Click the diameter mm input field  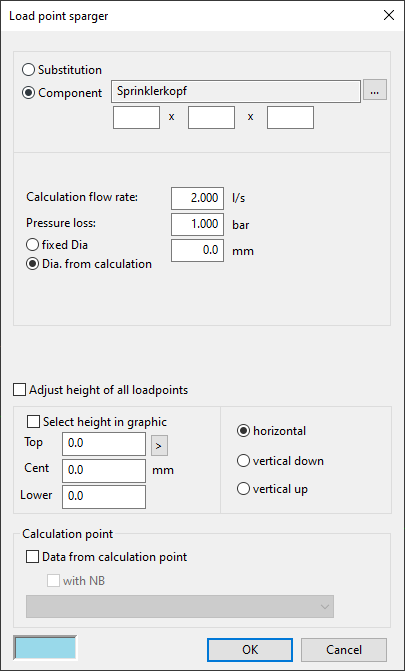point(197,250)
